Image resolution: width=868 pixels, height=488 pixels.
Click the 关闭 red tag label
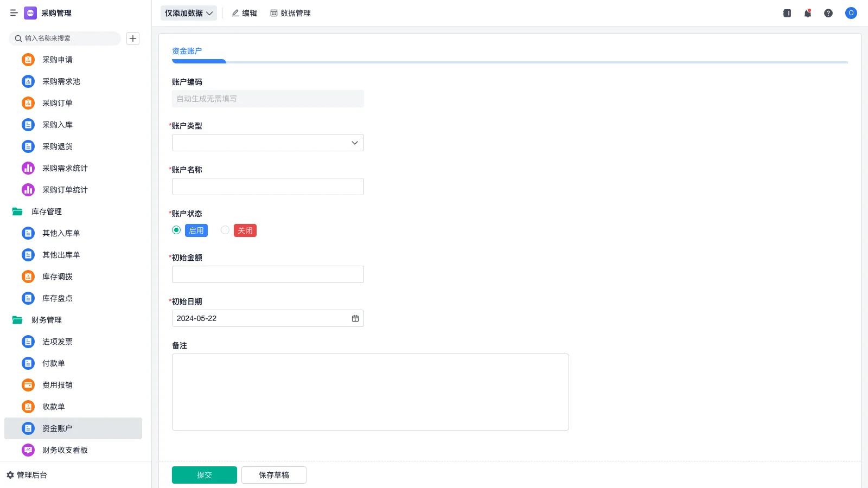(245, 230)
